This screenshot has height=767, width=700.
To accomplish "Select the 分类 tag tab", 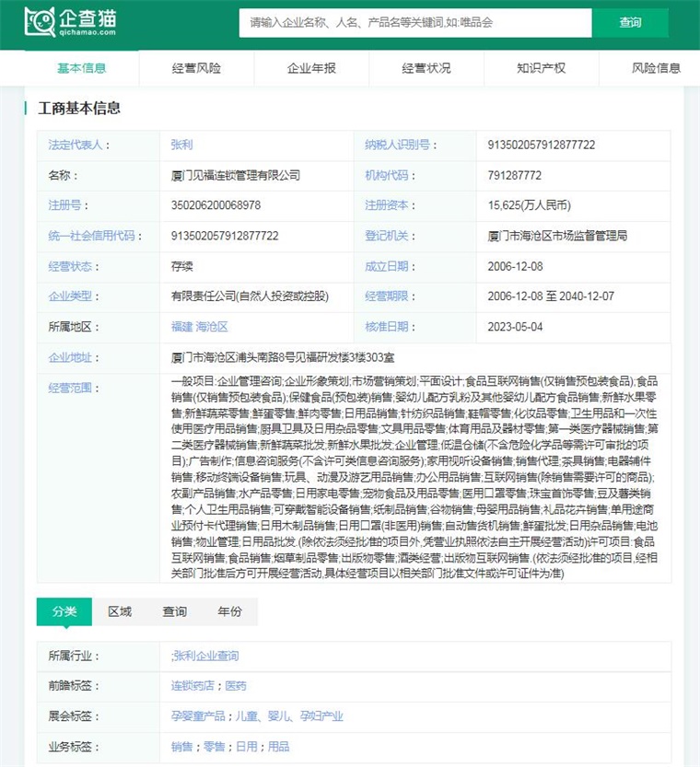I will [64, 611].
